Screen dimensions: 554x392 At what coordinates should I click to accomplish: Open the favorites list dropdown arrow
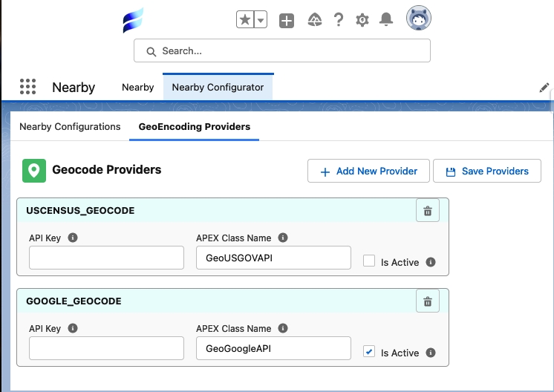[261, 20]
